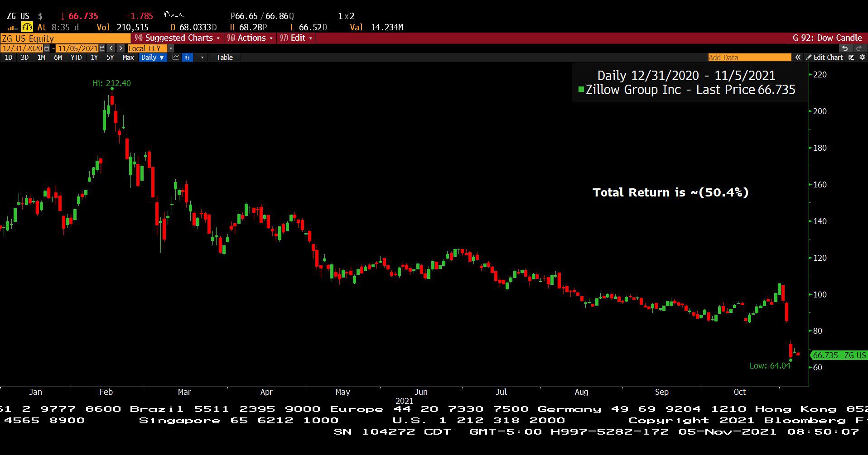Click the low price L 66.52D
Viewport: 868px width, 455px height.
pyautogui.click(x=309, y=28)
